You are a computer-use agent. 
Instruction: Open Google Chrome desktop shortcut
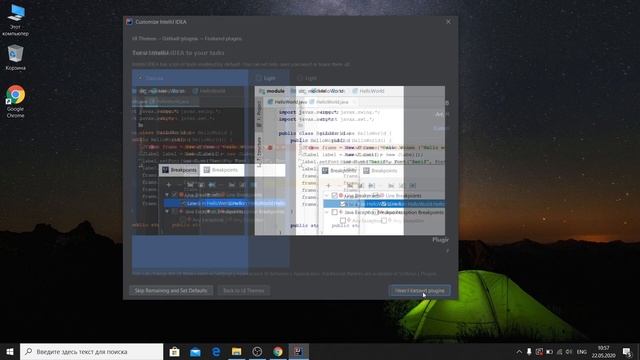(16, 101)
